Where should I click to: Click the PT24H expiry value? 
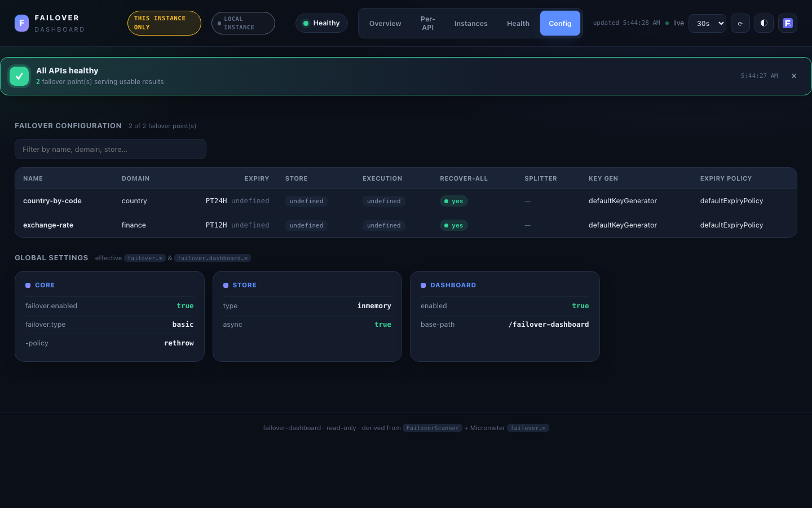pyautogui.click(x=217, y=201)
